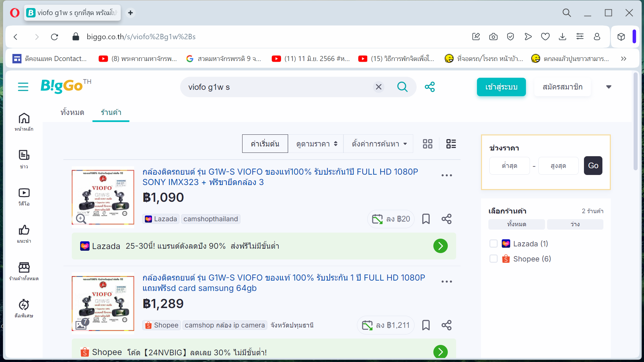Open second product thumbnail image

point(103,303)
